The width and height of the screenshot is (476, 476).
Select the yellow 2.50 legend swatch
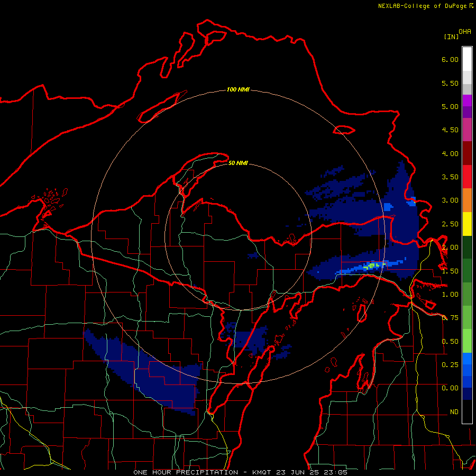pyautogui.click(x=467, y=224)
